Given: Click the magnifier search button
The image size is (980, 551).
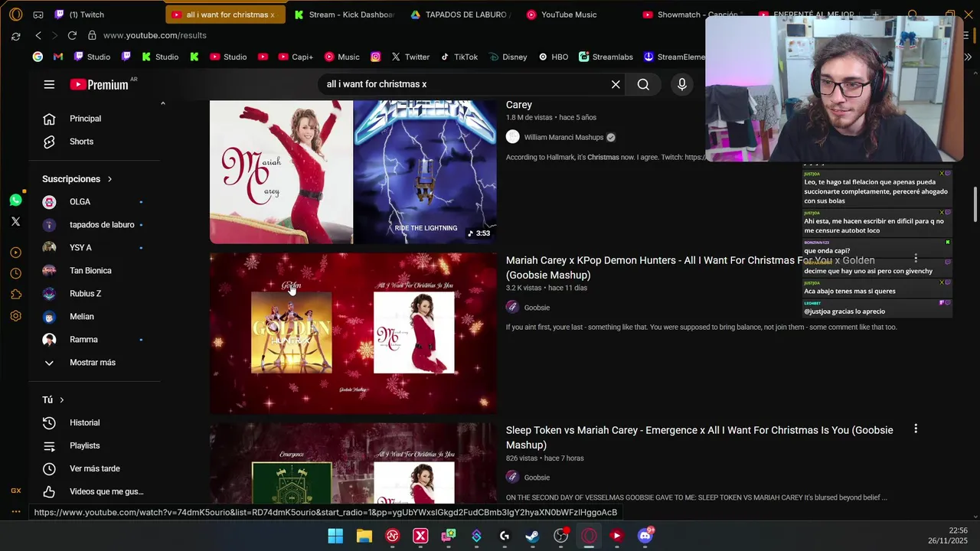Looking at the screenshot, I should click(x=643, y=84).
